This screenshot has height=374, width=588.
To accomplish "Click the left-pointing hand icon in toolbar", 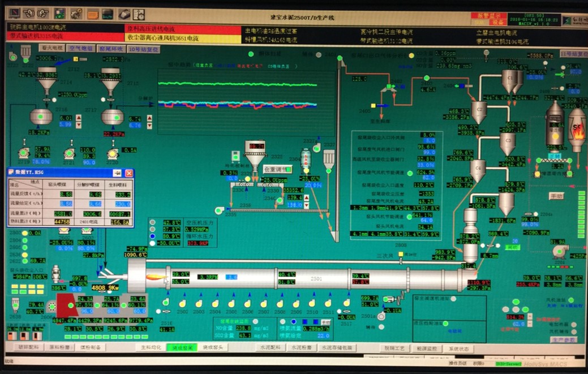I will (x=29, y=13).
